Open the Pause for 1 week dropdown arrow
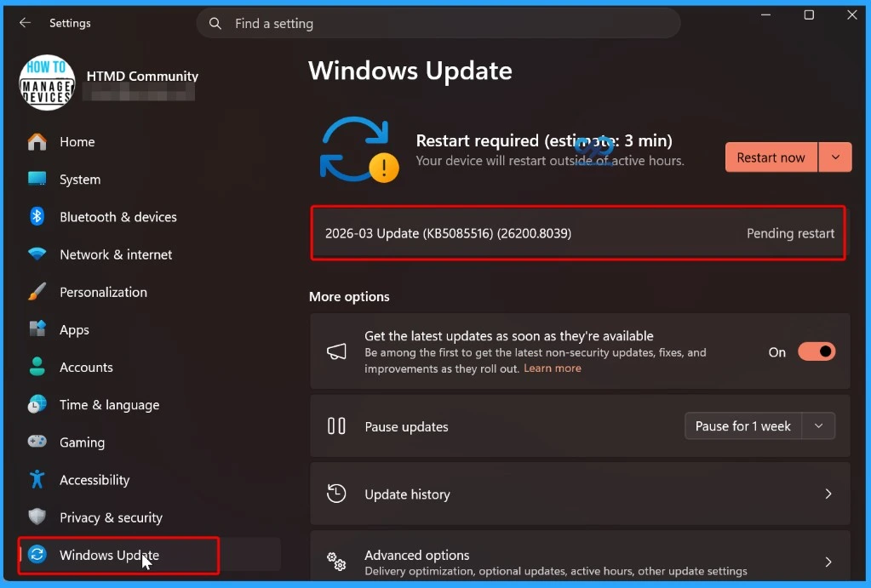 818,425
